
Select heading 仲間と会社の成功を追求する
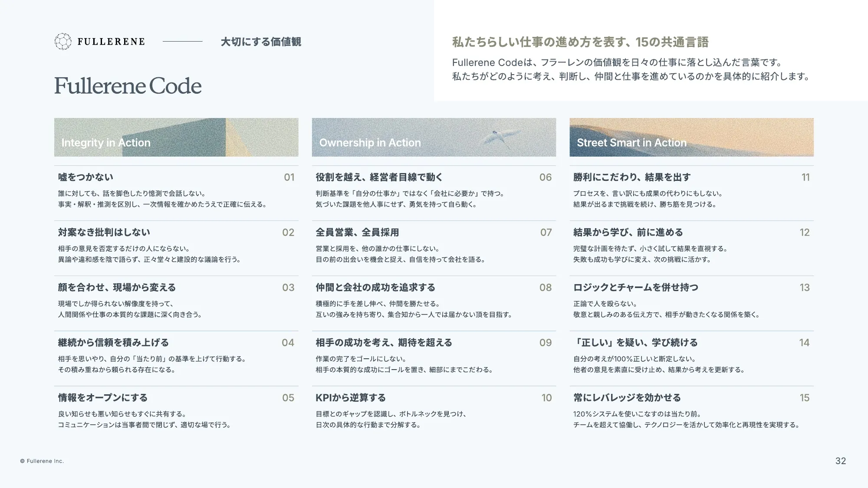tap(375, 287)
